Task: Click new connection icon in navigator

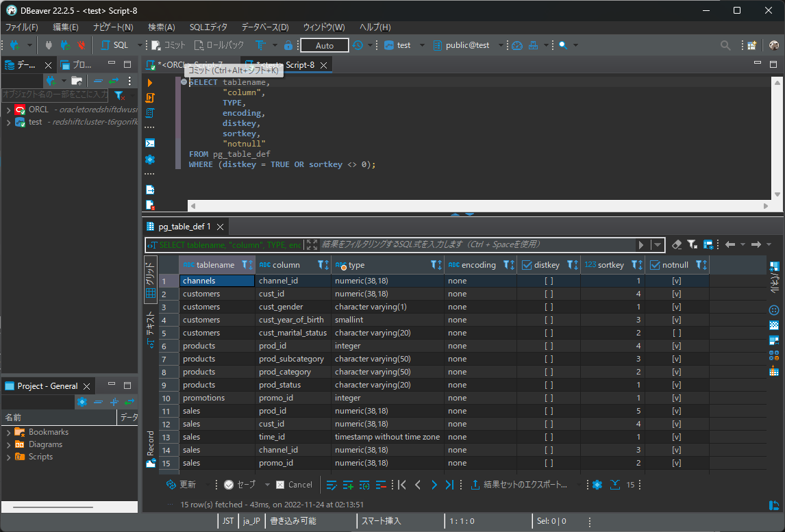Action: [51, 81]
